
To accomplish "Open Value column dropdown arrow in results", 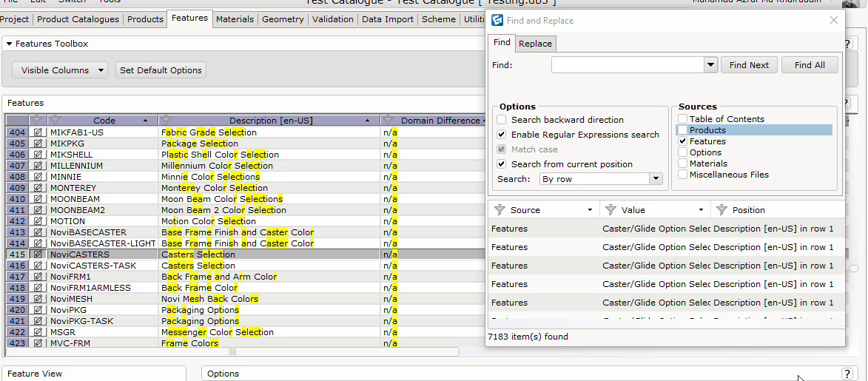I will pos(702,210).
